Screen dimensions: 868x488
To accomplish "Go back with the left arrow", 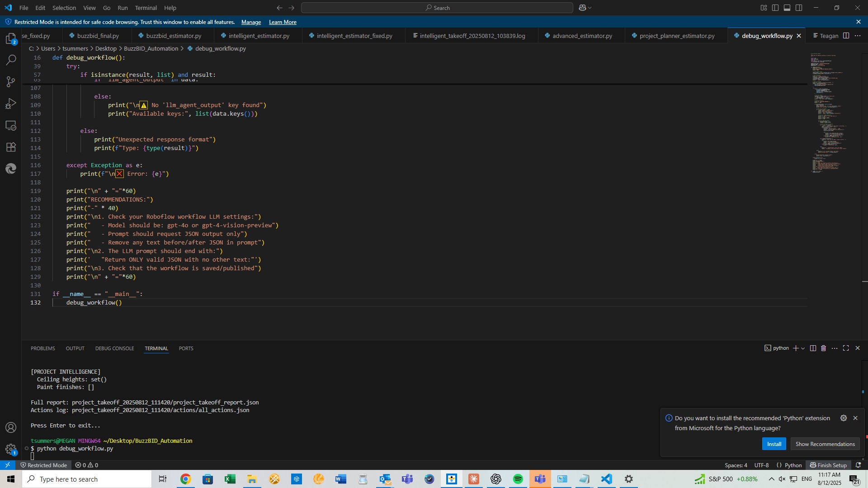I will tap(279, 8).
